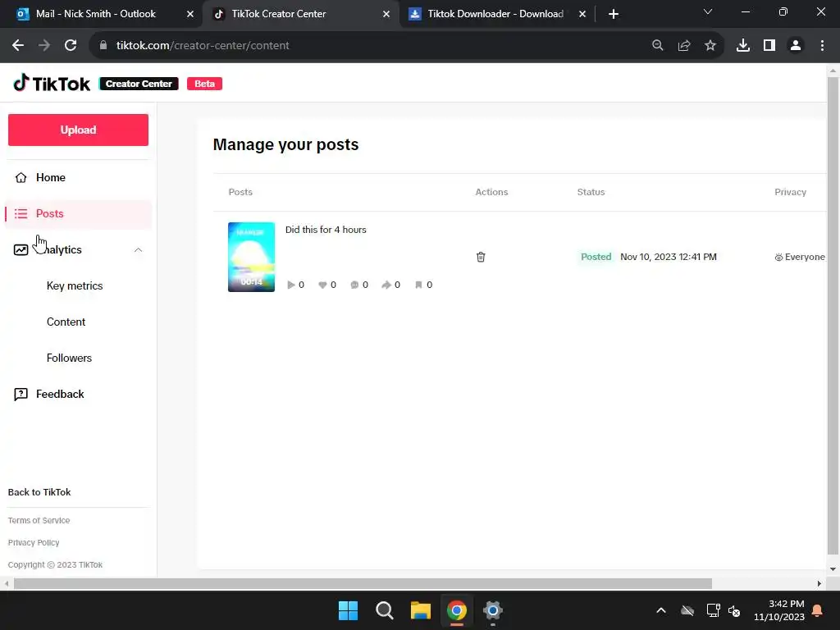Click the Analytics chart icon in sidebar

[21, 249]
